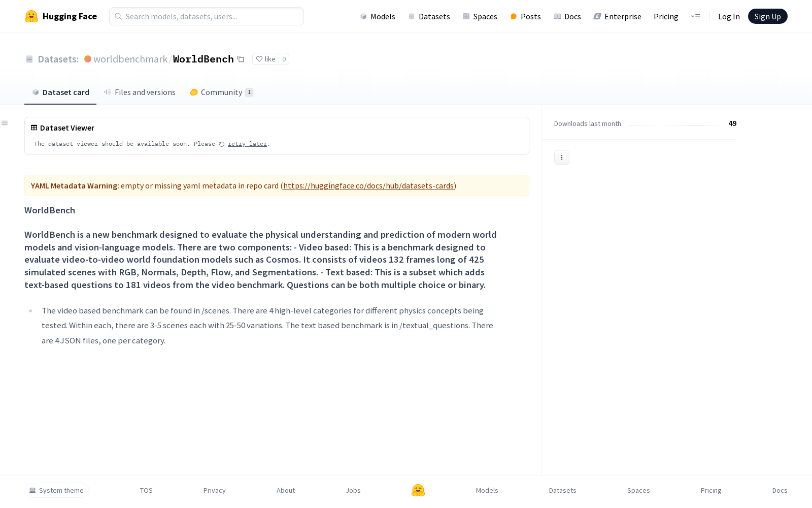Click the YAML Metadata Warning label
812x508 pixels.
(x=75, y=186)
